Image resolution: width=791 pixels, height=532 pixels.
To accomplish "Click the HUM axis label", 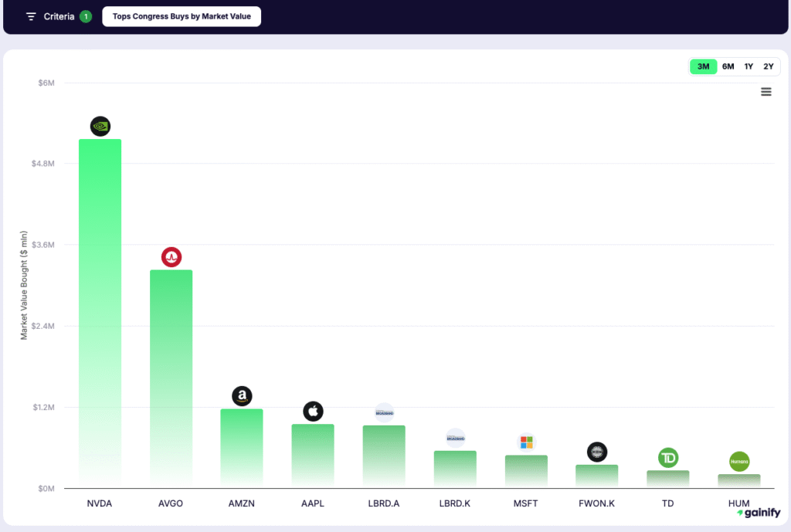I will 739,503.
